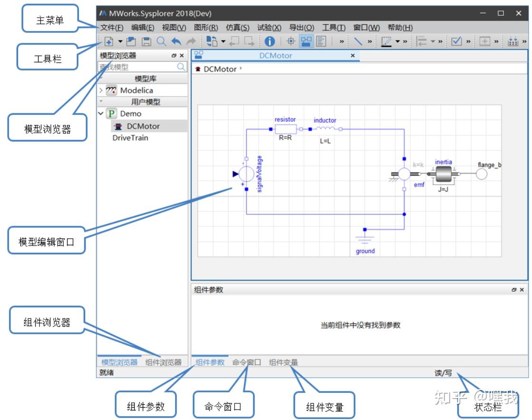Open the 试验(X) menu
The height and width of the screenshot is (420, 532).
pyautogui.click(x=269, y=28)
